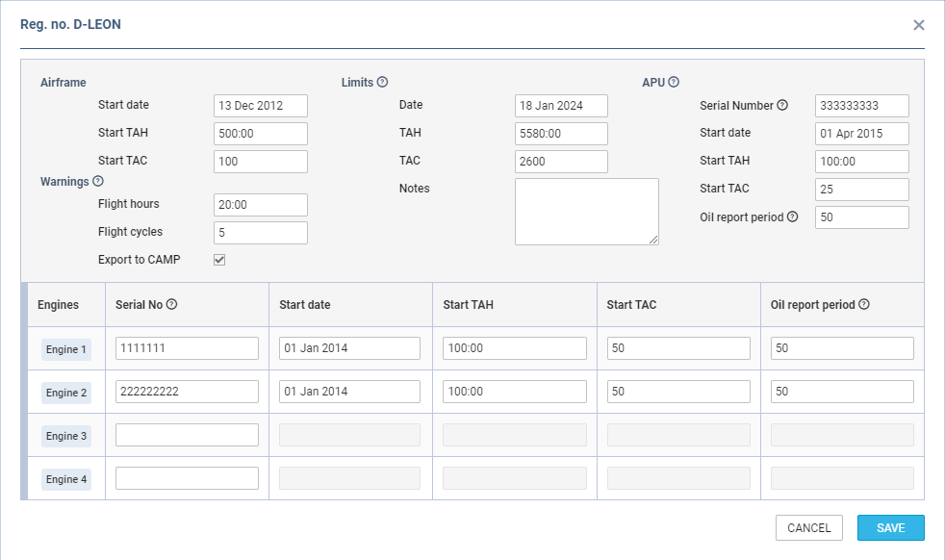Screen dimensions: 945x560
Task: Click the Airframe Start TAH field
Action: [x=261, y=133]
